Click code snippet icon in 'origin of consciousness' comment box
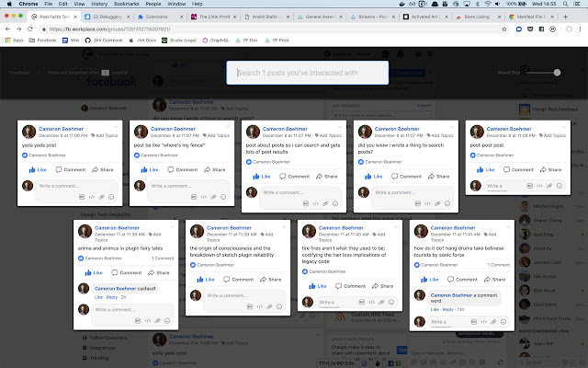Image resolution: width=588 pixels, height=368 pixels. coord(259,306)
